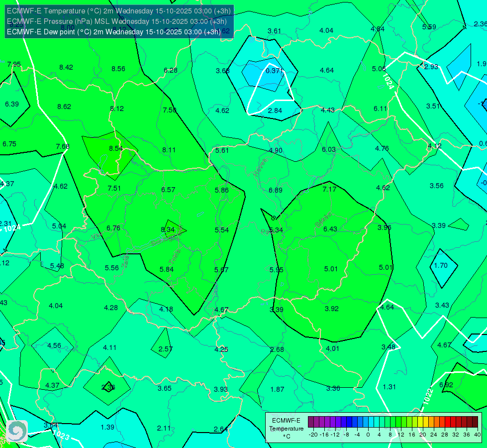The image size is (487, 448).
Task: Select the ECMWF-E Dew point 2m layer label
Action: pyautogui.click(x=114, y=32)
